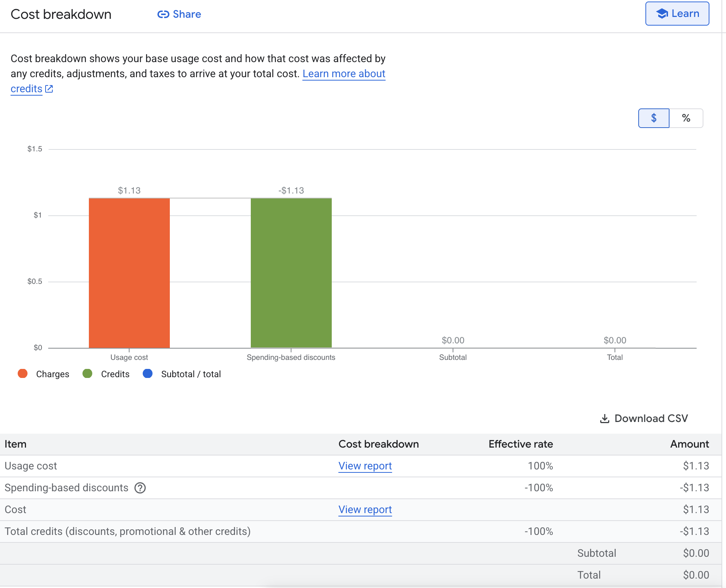
Task: Click external link icon after credits
Action: click(x=49, y=89)
